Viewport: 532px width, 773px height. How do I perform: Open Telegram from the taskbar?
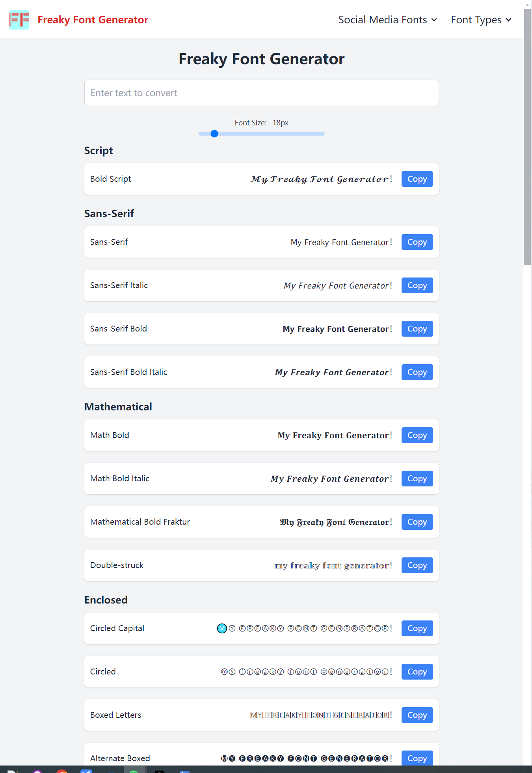[87, 769]
